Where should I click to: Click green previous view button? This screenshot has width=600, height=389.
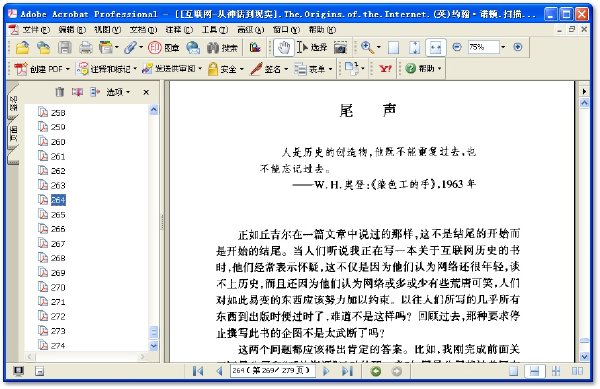pyautogui.click(x=376, y=371)
